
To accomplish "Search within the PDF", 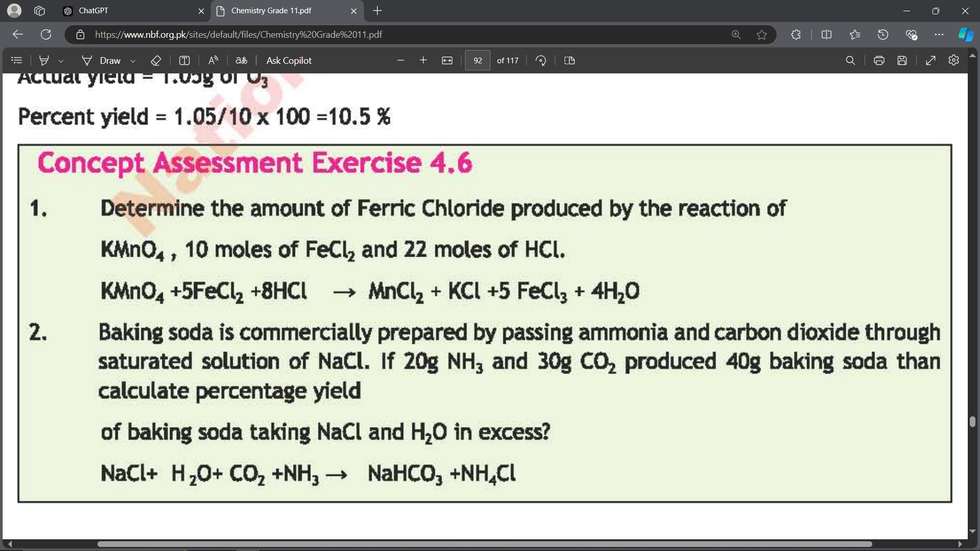I will (850, 60).
